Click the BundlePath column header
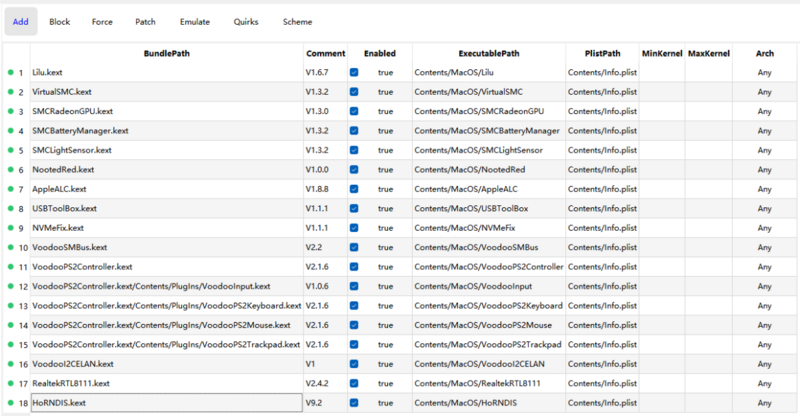 (167, 53)
